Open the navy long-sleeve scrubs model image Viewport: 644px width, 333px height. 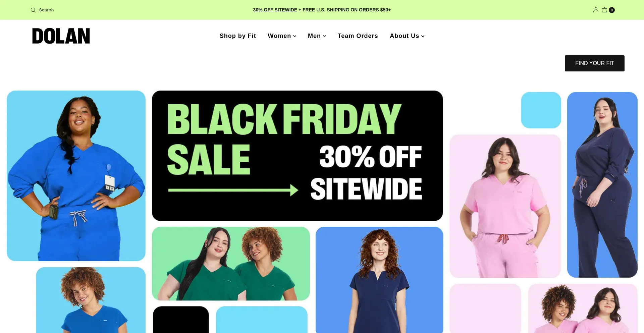point(602,185)
